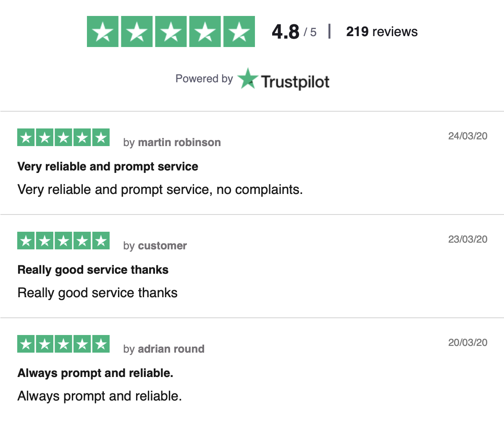Viewport: 504px width, 424px height.
Task: Click martin robinson's five-star rating icon
Action: [63, 137]
